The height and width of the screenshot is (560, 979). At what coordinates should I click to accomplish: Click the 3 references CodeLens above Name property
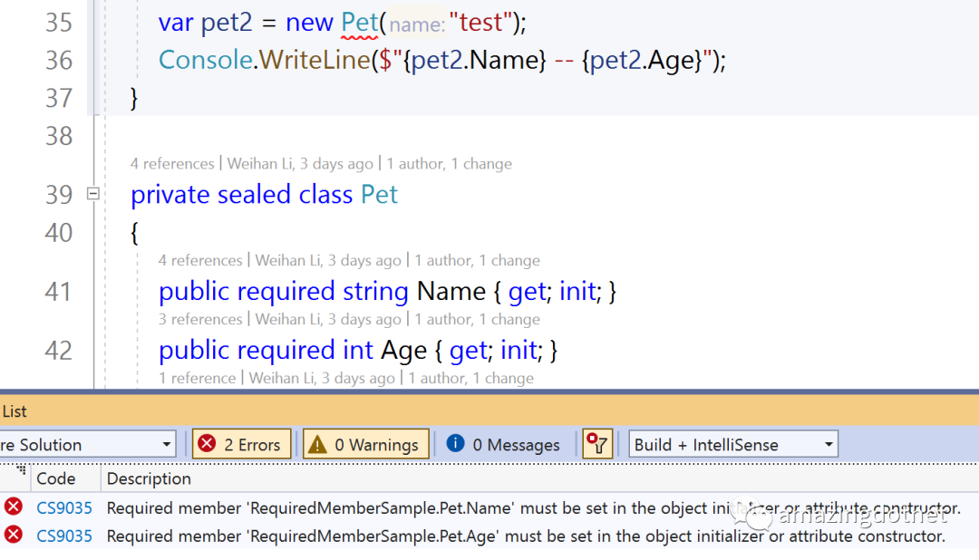coord(200,319)
